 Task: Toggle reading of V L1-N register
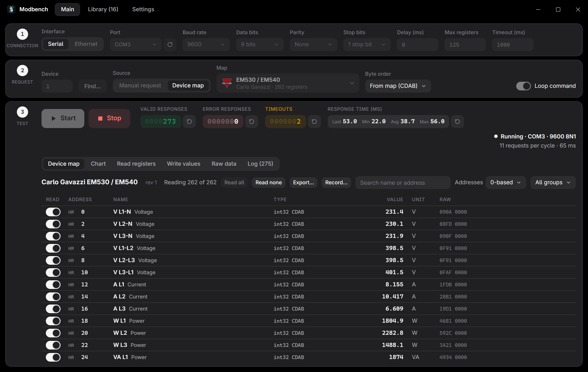coord(53,212)
